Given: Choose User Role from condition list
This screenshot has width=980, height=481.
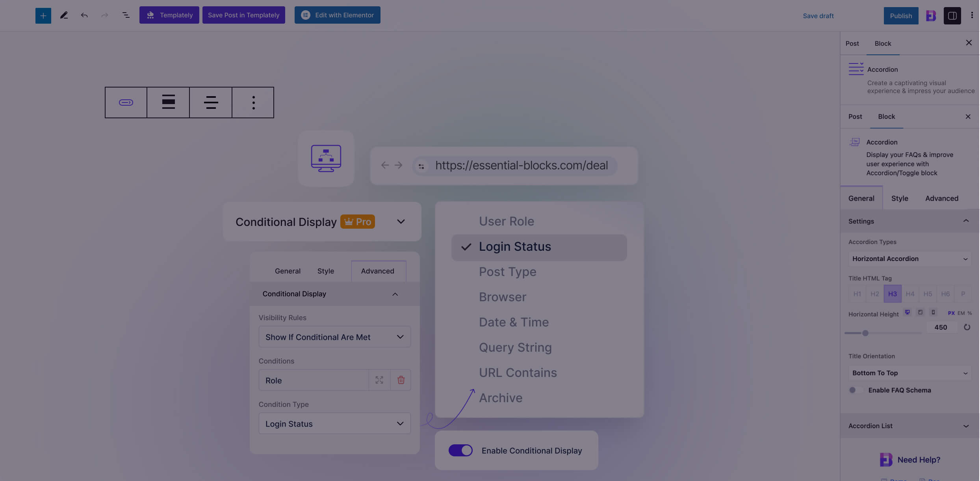Looking at the screenshot, I should [x=507, y=221].
